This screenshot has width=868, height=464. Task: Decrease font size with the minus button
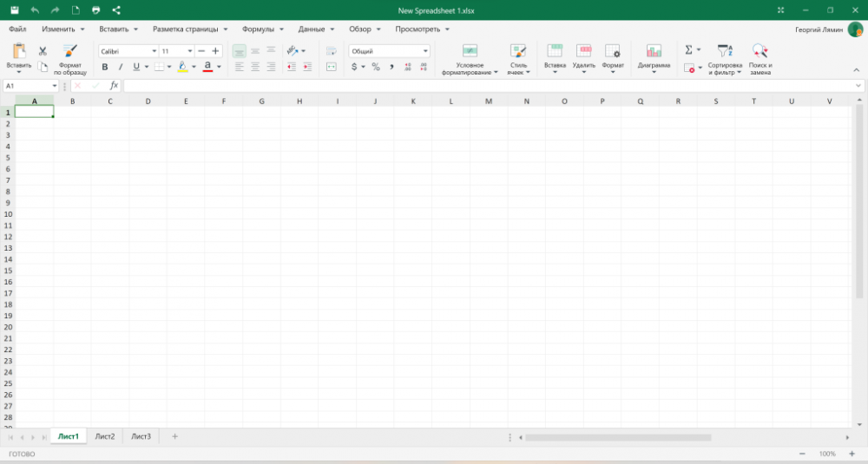click(201, 51)
